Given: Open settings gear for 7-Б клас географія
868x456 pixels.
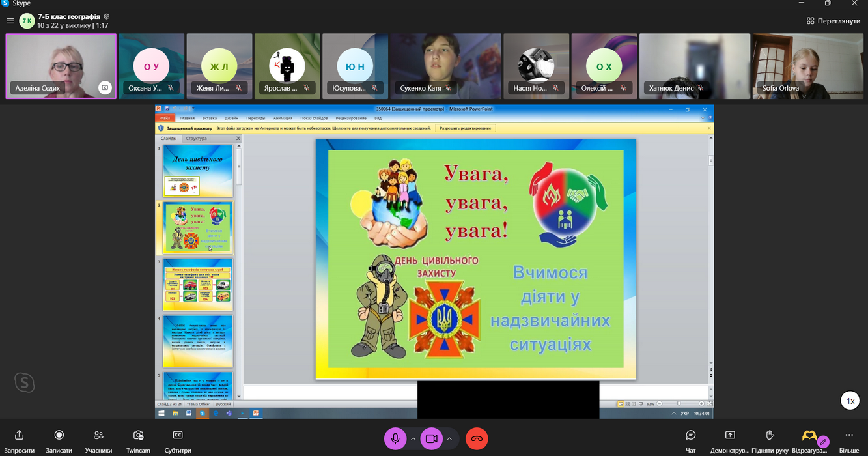Looking at the screenshot, I should pos(107,16).
